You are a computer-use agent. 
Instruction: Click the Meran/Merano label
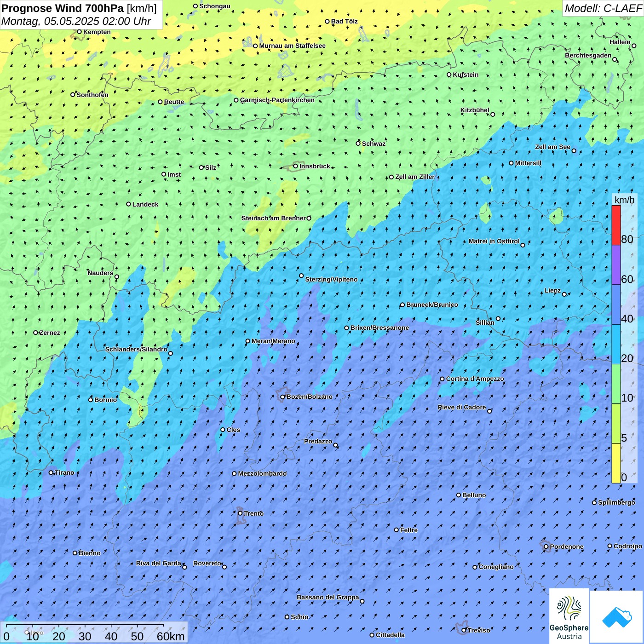(x=273, y=341)
